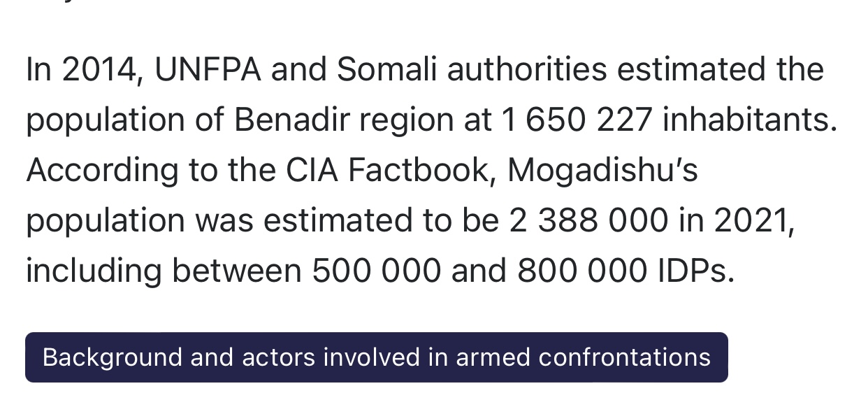Image resolution: width=868 pixels, height=407 pixels.
Task: Click the word between
Action: tap(237, 271)
